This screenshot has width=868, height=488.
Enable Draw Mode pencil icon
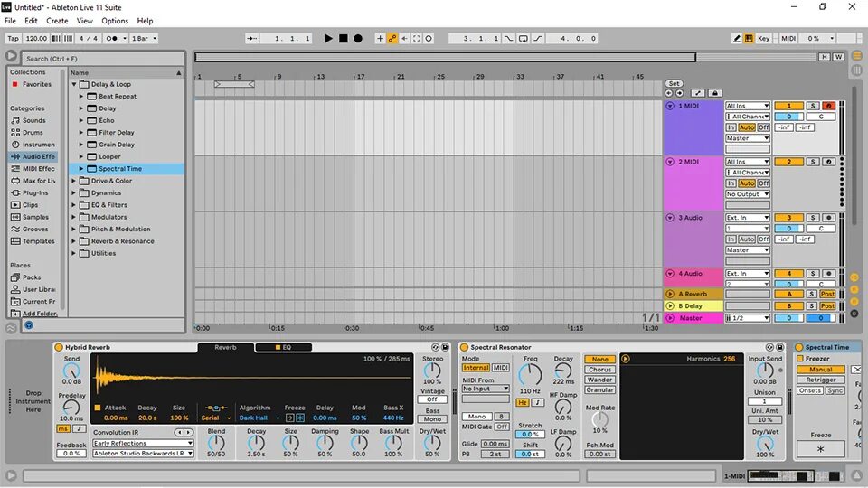point(736,38)
